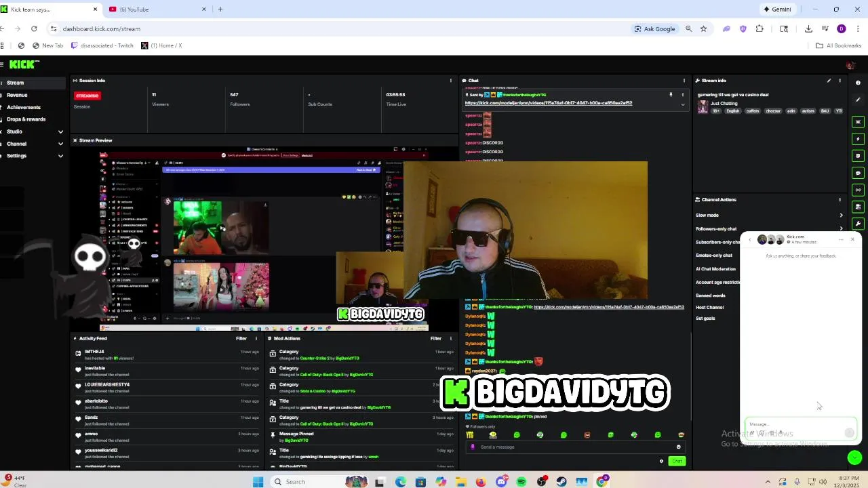This screenshot has width=868, height=488.
Task: Expand the Studio sidebar section
Action: pyautogui.click(x=33, y=131)
